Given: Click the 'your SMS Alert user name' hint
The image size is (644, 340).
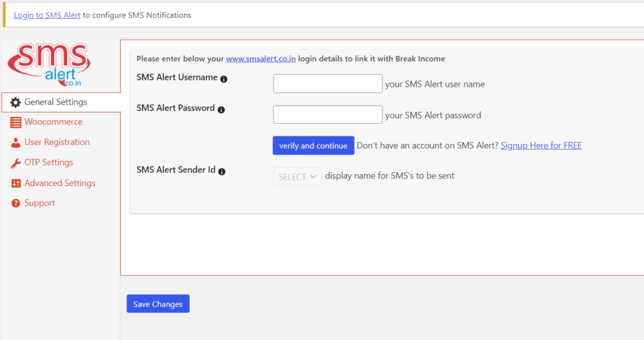Looking at the screenshot, I should coord(435,84).
